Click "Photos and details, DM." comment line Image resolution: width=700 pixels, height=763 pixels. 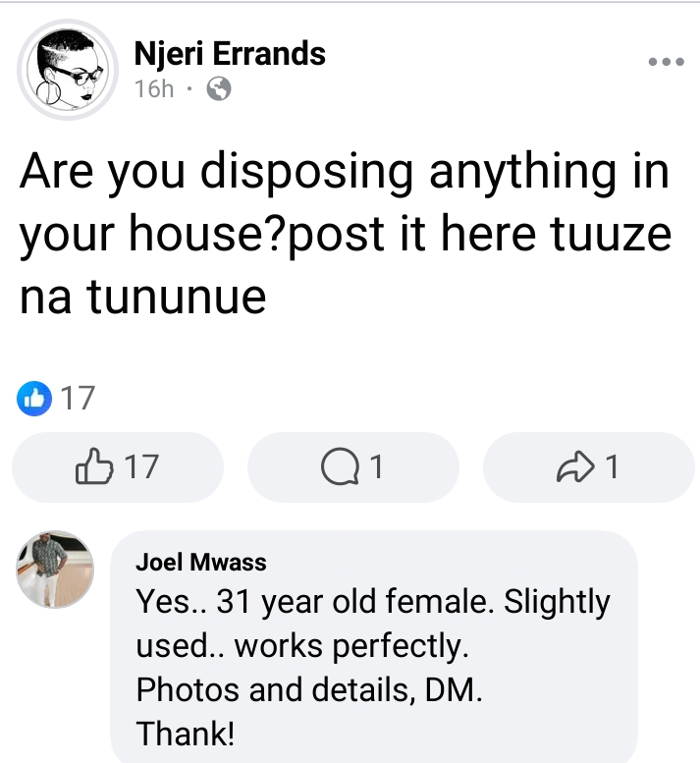tap(309, 689)
